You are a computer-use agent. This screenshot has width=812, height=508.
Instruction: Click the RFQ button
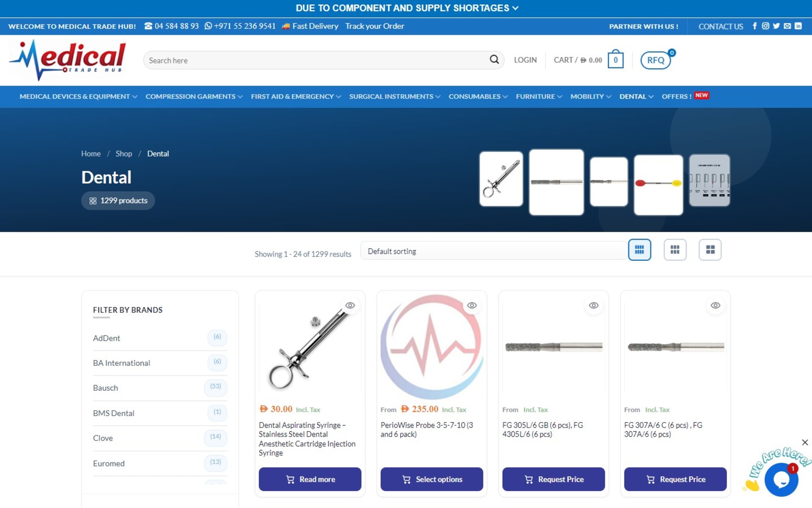click(656, 60)
